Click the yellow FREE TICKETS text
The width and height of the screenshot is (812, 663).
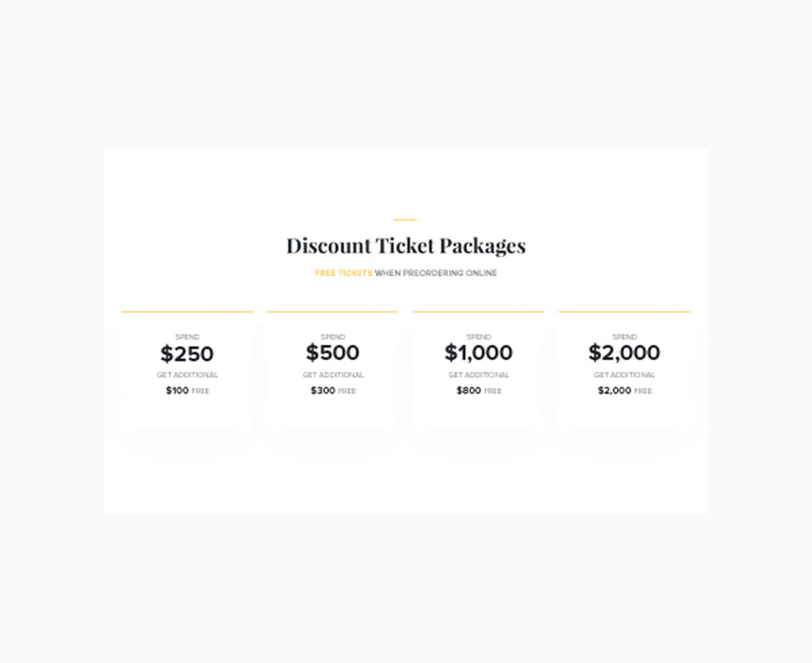tap(344, 273)
